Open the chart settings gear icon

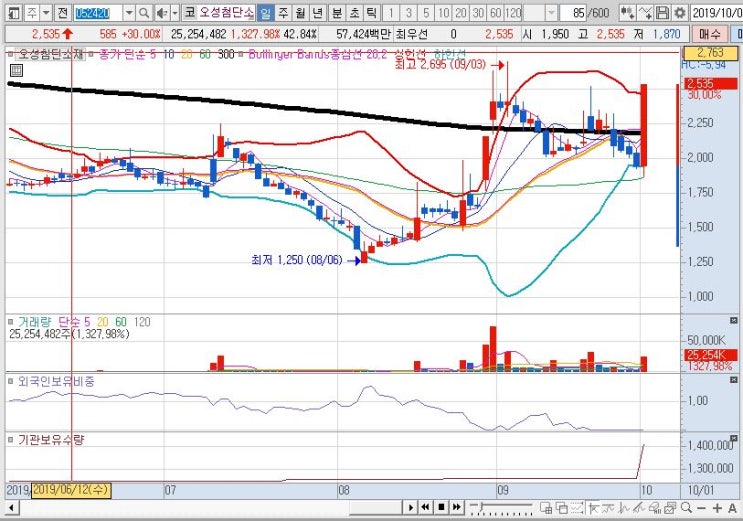680,13
